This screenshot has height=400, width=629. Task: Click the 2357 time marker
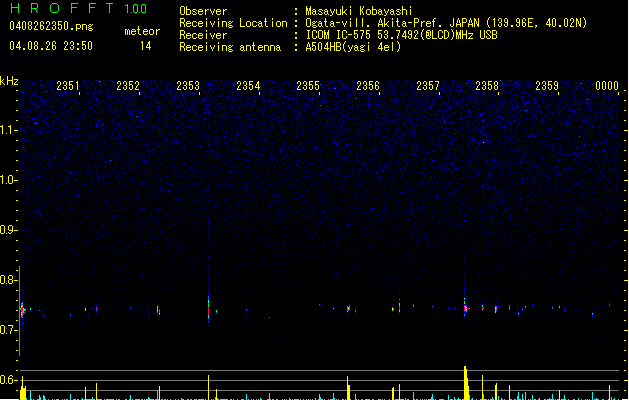428,85
